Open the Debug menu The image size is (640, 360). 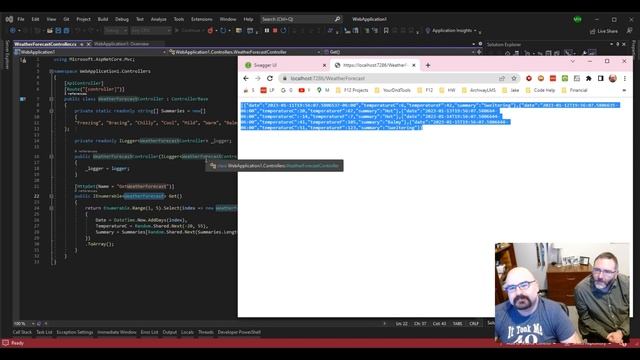tap(122, 19)
